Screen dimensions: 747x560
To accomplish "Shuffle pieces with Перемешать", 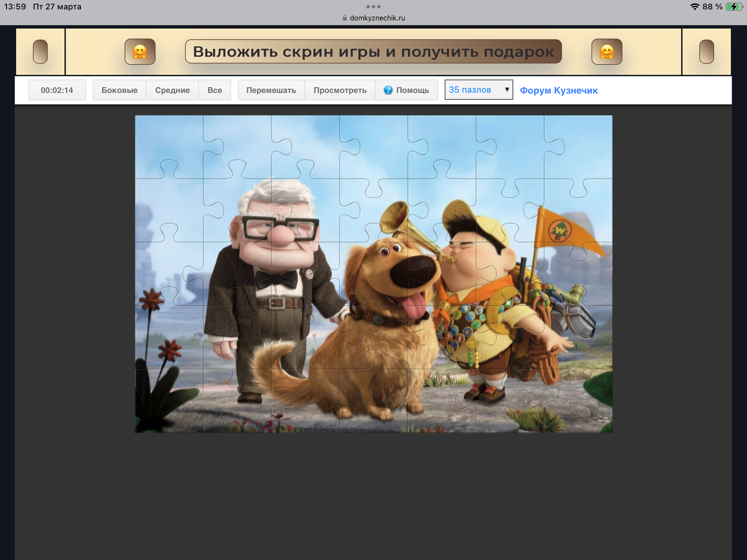I will click(x=271, y=90).
